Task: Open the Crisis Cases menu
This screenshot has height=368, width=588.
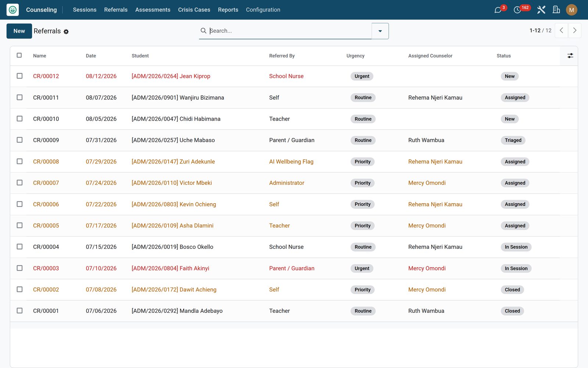Action: click(194, 10)
